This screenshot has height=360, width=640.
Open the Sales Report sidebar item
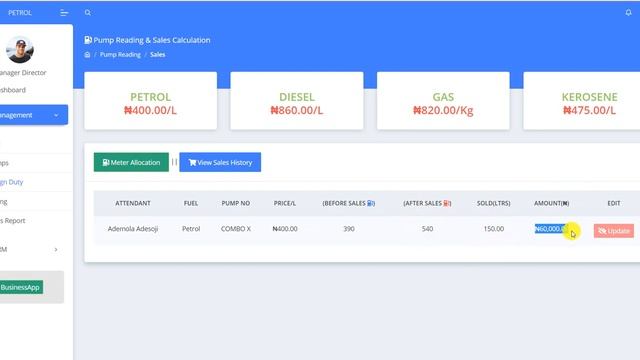pos(13,220)
